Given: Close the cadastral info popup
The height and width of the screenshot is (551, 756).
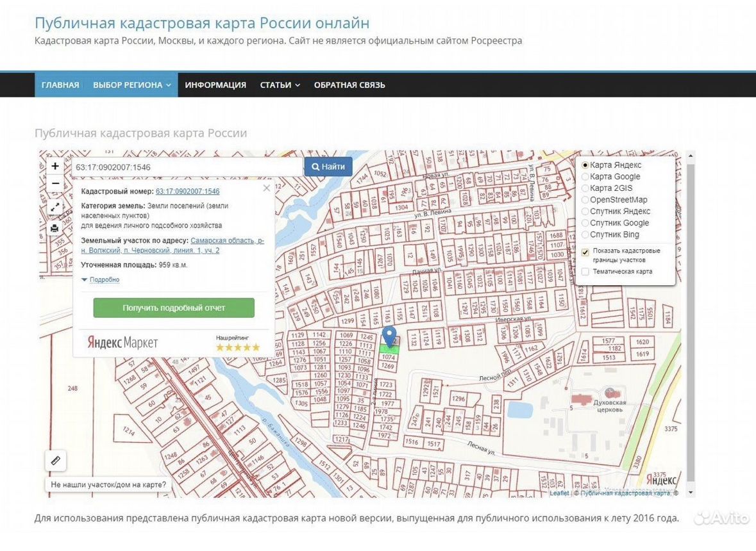Looking at the screenshot, I should click(x=267, y=188).
